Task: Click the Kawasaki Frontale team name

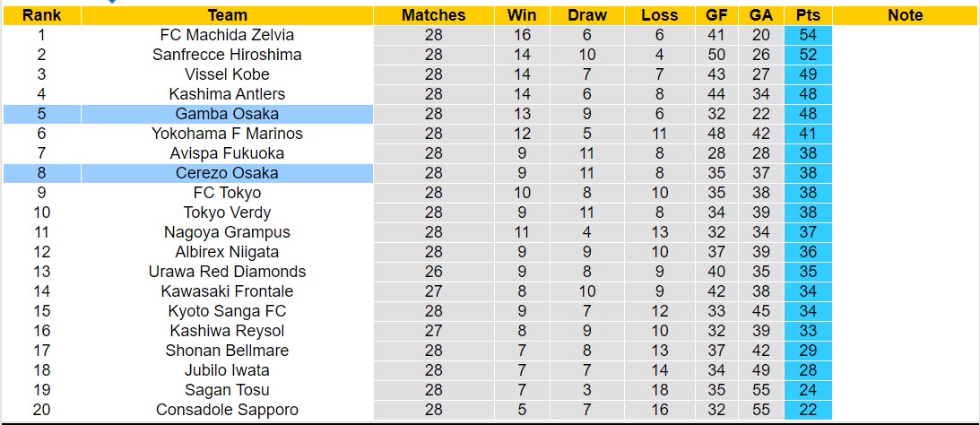Action: click(x=227, y=291)
